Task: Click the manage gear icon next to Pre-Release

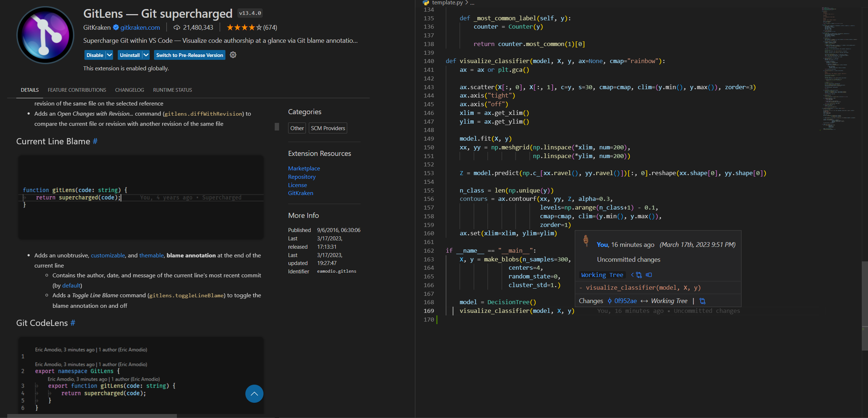Action: point(233,55)
